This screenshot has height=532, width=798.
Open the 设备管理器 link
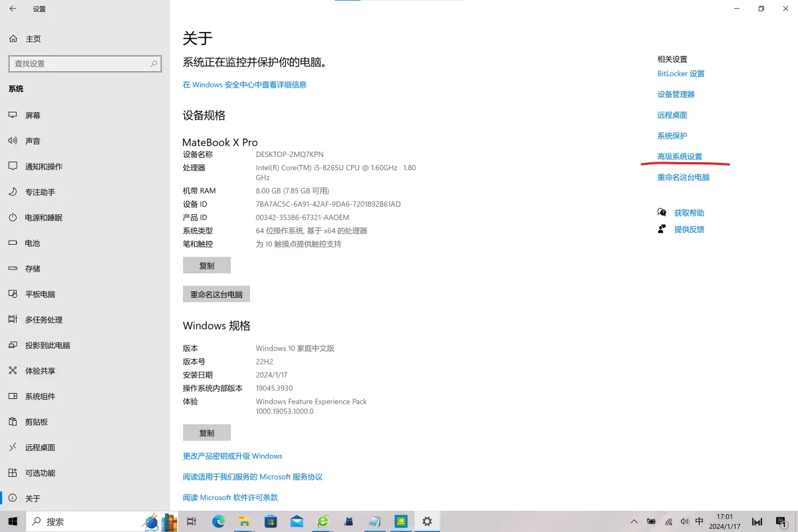pos(676,94)
